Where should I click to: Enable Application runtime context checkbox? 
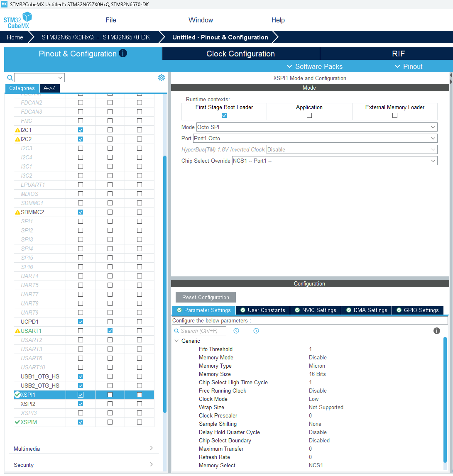tap(309, 115)
